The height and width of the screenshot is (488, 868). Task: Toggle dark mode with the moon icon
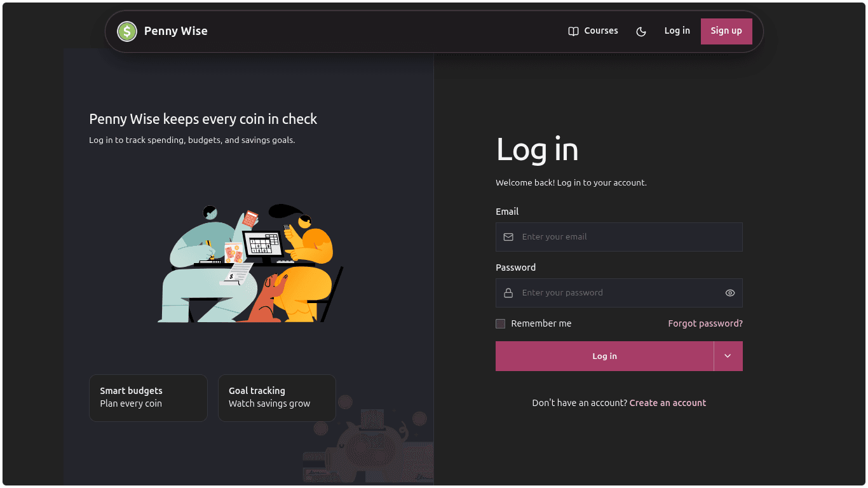[641, 31]
